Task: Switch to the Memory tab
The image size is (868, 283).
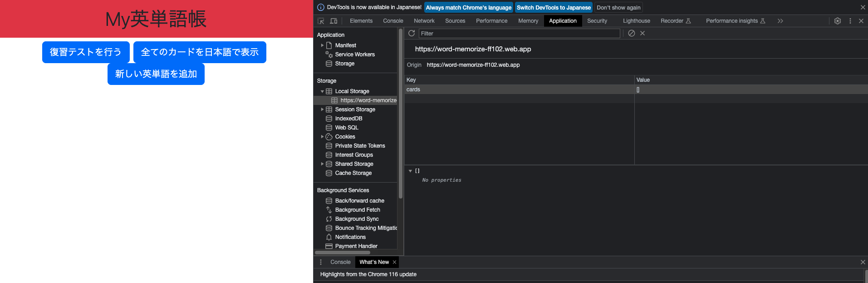Action: [528, 21]
